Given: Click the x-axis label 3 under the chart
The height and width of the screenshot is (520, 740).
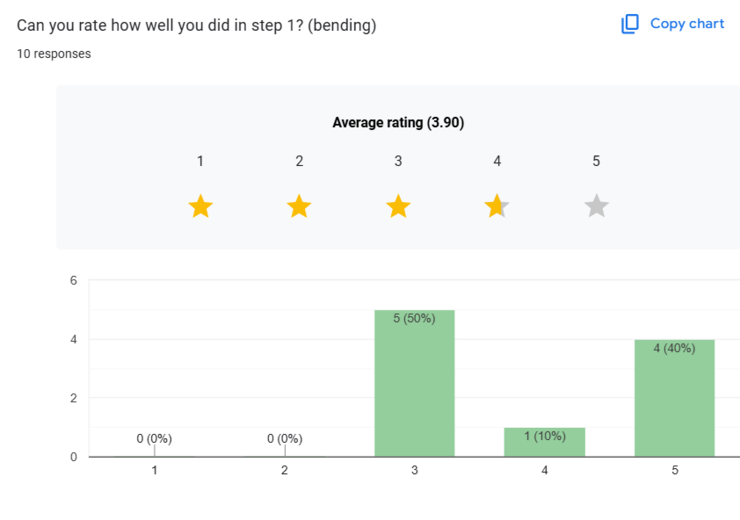Looking at the screenshot, I should pyautogui.click(x=414, y=470).
